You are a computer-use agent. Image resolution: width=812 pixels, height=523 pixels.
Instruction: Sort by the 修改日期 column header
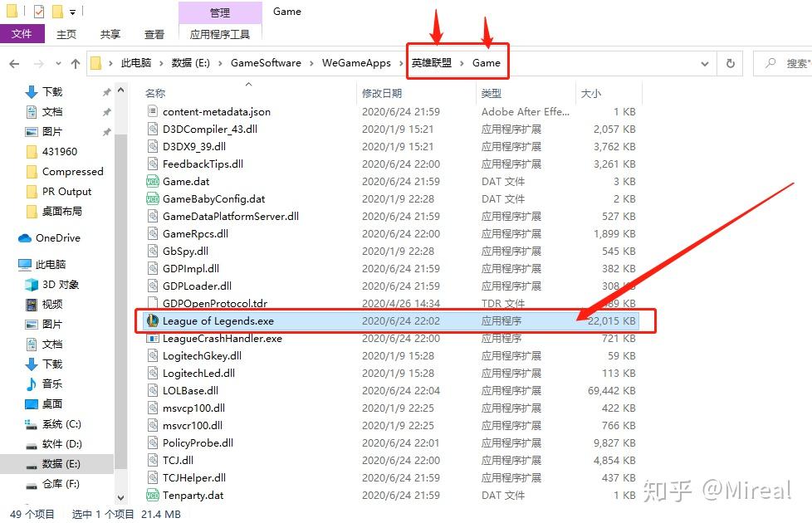point(382,93)
